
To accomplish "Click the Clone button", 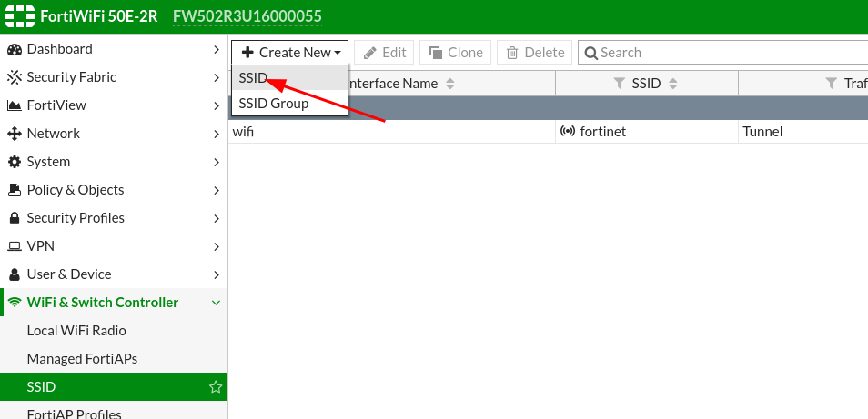I will pos(457,53).
